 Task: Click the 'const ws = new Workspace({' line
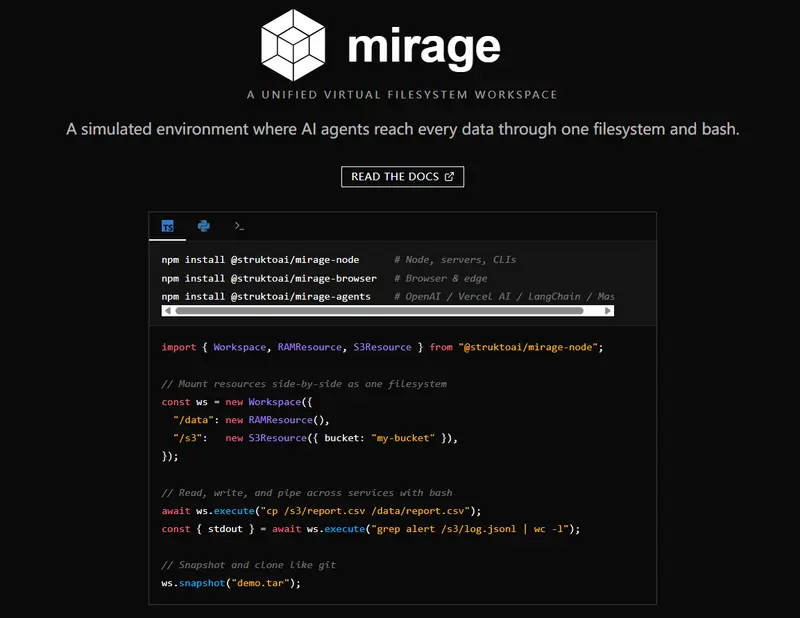point(237,402)
